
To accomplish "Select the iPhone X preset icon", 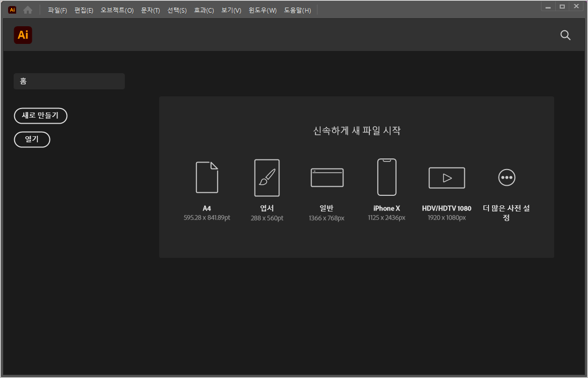I will pyautogui.click(x=386, y=177).
